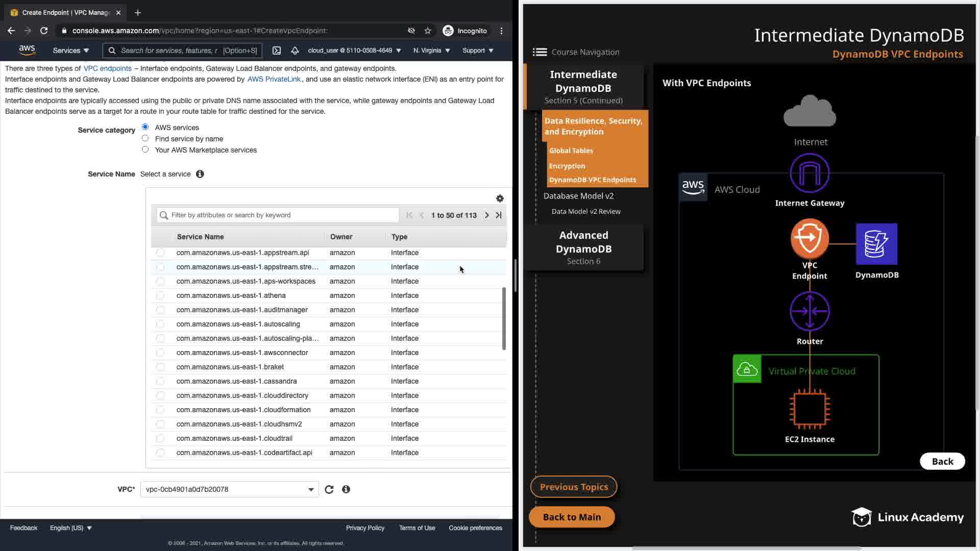Viewport: 980px width, 551px height.
Task: Open the Services dropdown menu
Action: 71,51
